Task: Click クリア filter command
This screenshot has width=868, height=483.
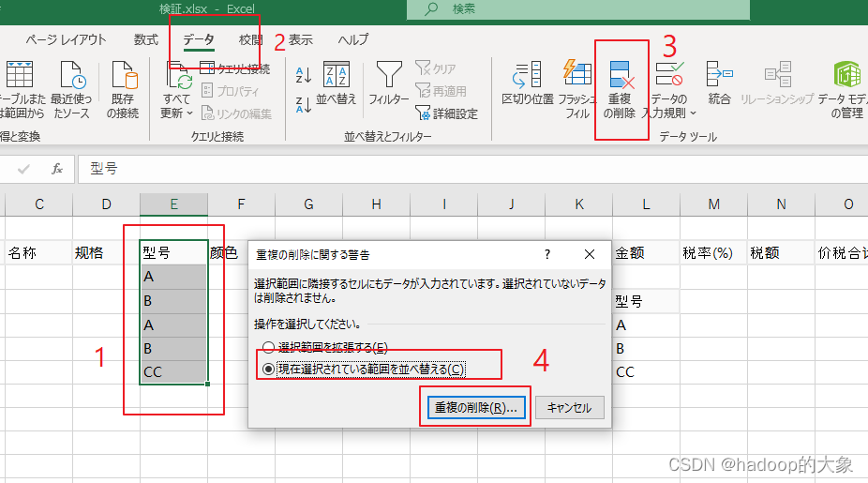Action: (436, 68)
